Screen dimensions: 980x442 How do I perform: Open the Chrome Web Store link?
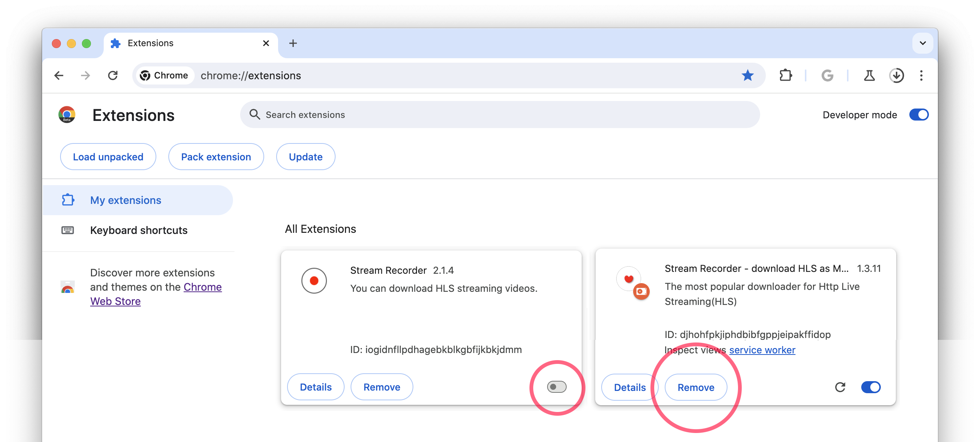click(156, 294)
